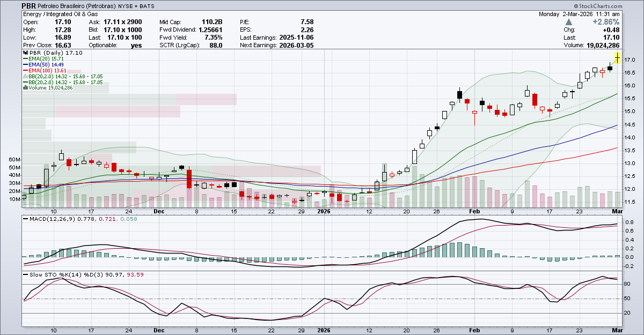Click the 0.8 MACD axis label
This screenshot has width=644, height=335.
coord(628,222)
